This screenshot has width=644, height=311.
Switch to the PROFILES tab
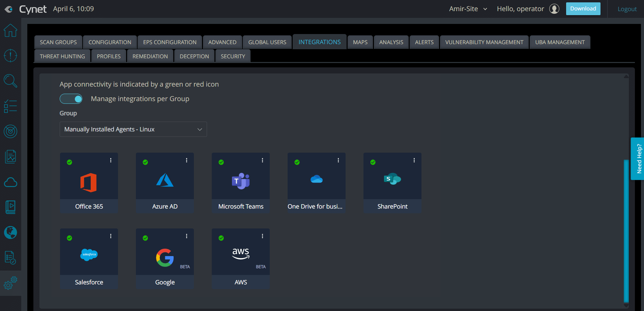point(109,56)
